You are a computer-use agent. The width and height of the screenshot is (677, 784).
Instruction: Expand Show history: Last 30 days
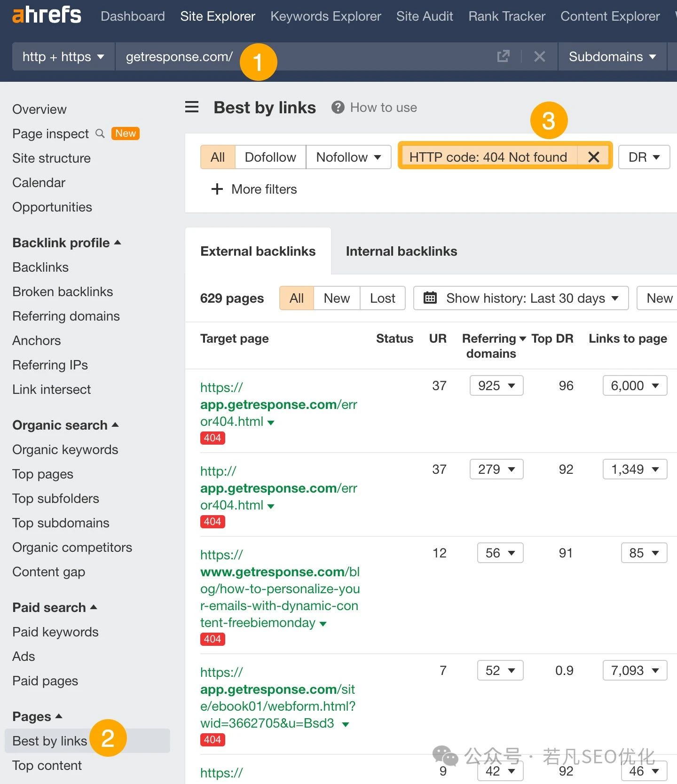[521, 298]
